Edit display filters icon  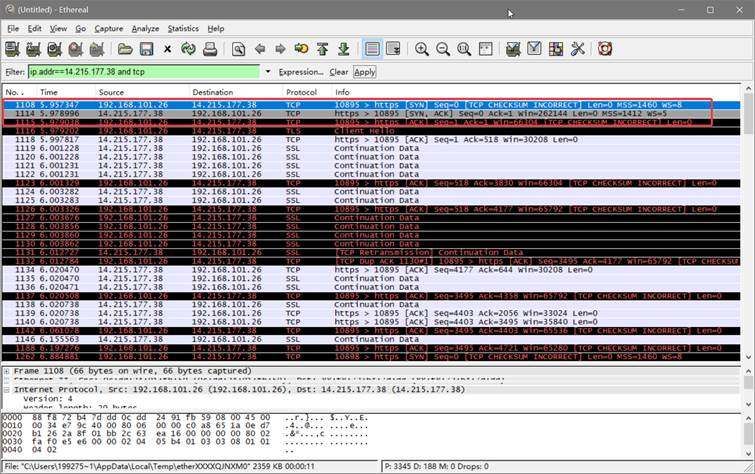(x=534, y=49)
